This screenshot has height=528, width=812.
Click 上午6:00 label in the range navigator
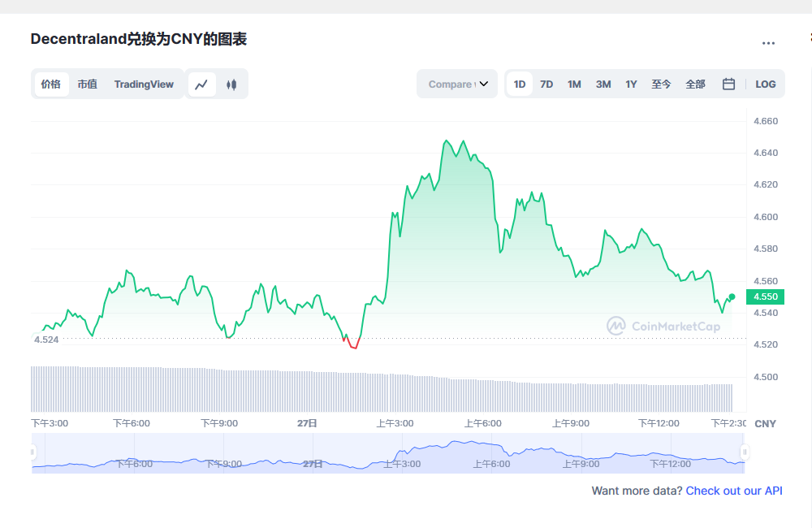click(x=491, y=464)
